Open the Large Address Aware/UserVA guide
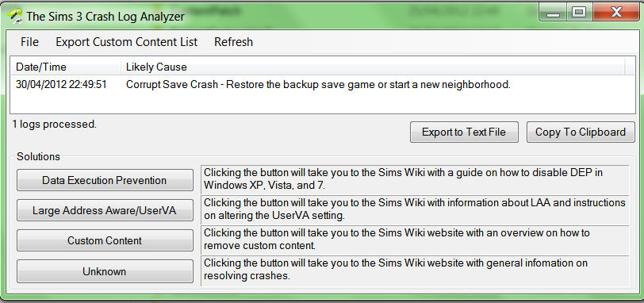Image resolution: width=644 pixels, height=303 pixels. click(105, 211)
